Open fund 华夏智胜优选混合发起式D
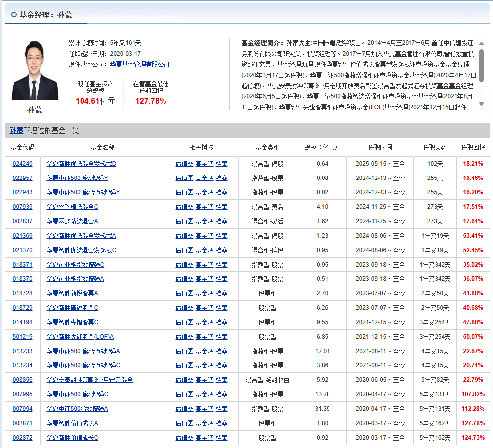The width and height of the screenshot is (493, 448). (82, 164)
